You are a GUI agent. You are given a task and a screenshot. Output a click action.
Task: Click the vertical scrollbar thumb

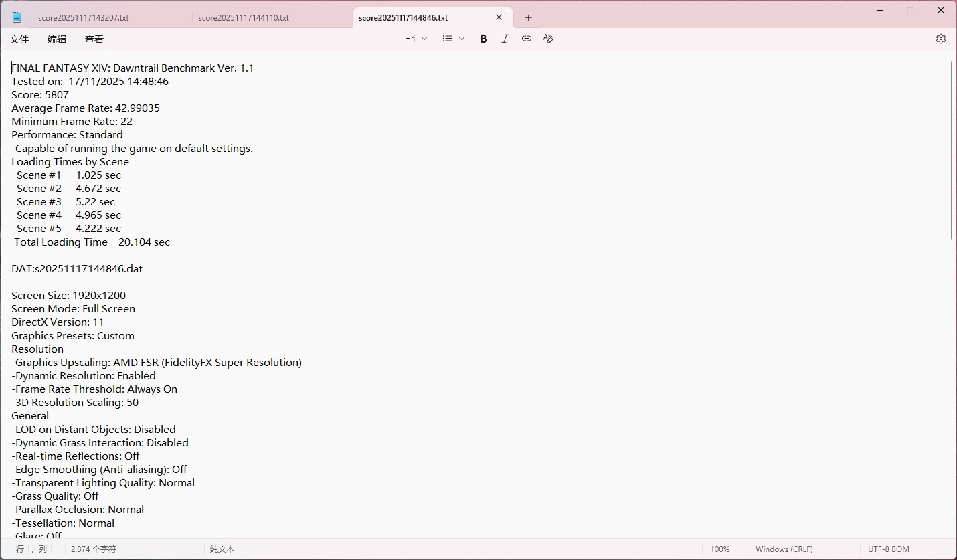[x=952, y=150]
